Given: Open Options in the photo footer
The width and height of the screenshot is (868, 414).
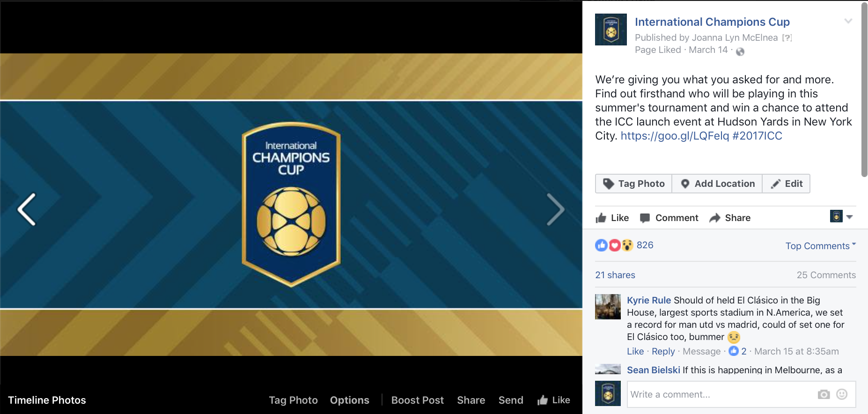Looking at the screenshot, I should coord(349,400).
